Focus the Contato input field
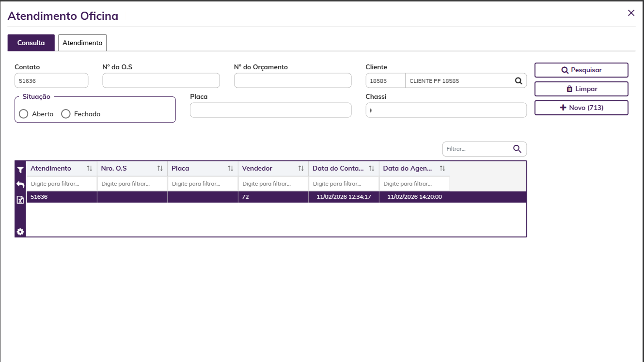This screenshot has height=362, width=644. pos(51,80)
